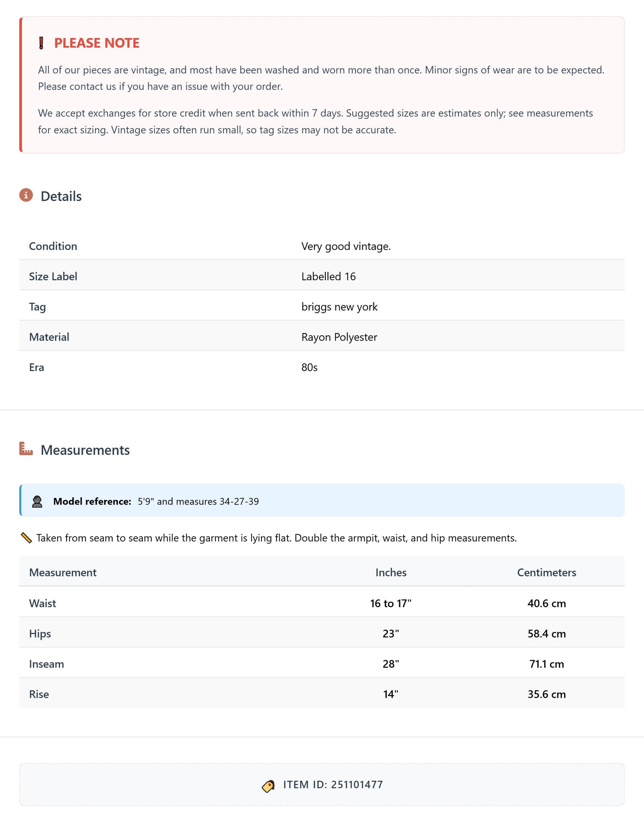
Task: Click the red exclamation mark icon
Action: (41, 43)
